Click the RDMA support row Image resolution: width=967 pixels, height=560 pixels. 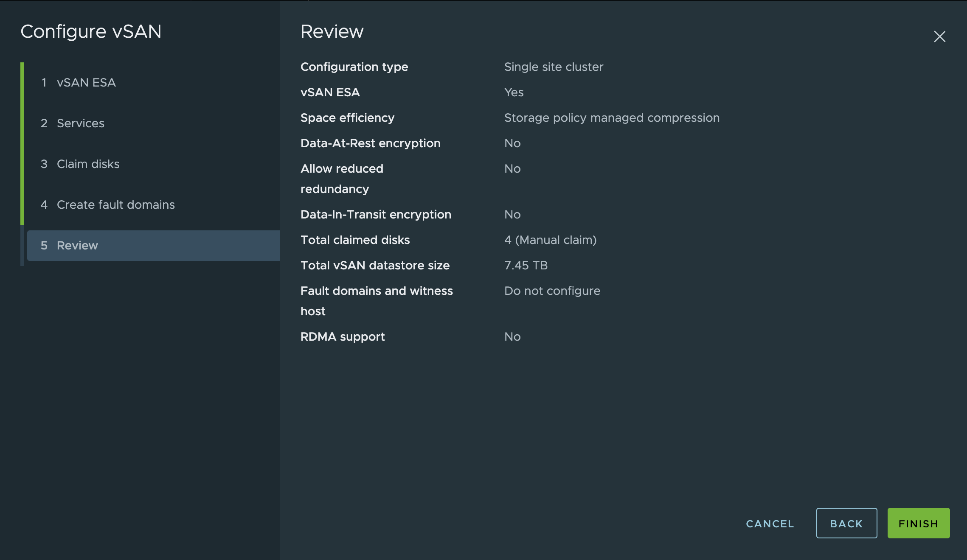click(342, 336)
